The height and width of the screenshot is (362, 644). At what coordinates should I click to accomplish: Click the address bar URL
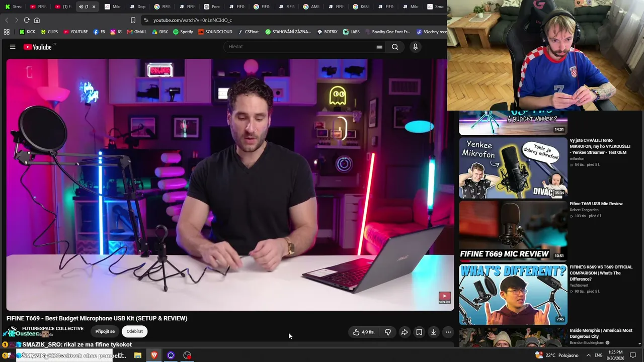(x=193, y=20)
